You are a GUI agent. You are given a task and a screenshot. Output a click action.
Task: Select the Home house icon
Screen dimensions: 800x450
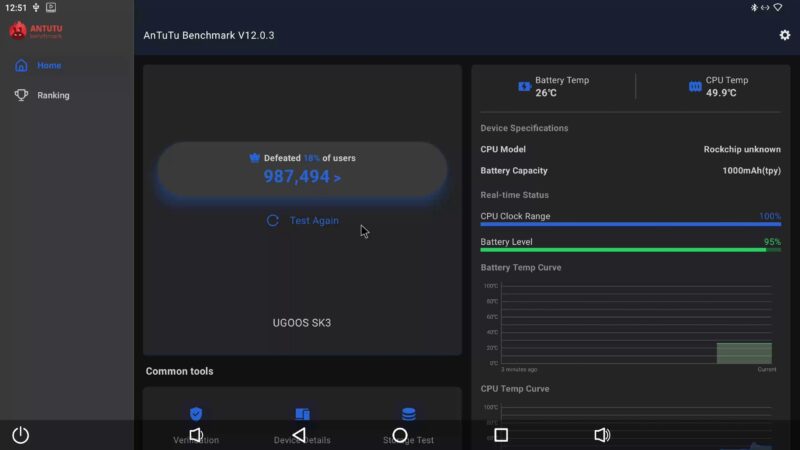pos(21,65)
